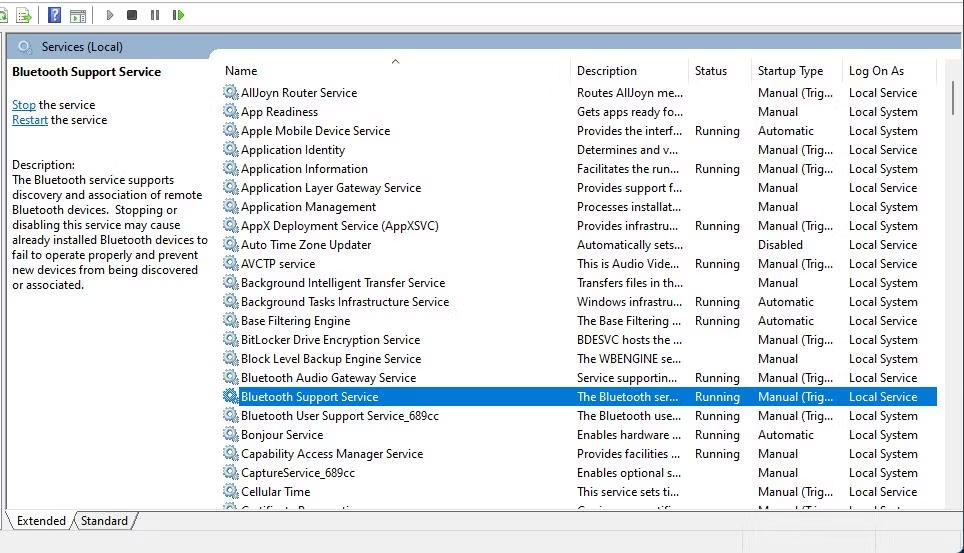Select CaptureService_689cc row
The width and height of the screenshot is (964, 553).
pyautogui.click(x=580, y=472)
